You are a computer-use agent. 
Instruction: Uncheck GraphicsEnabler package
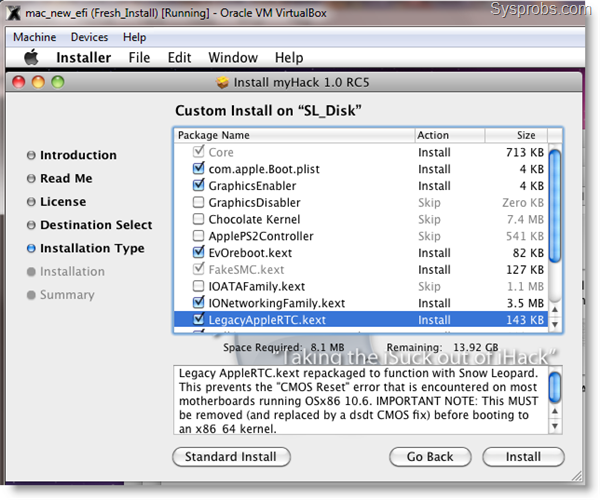(x=198, y=185)
